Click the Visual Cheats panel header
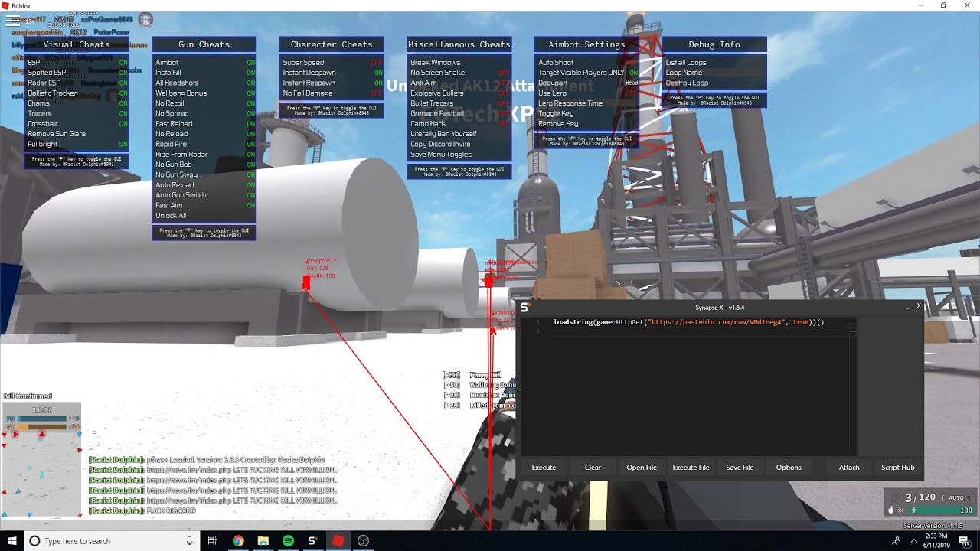 pyautogui.click(x=77, y=44)
